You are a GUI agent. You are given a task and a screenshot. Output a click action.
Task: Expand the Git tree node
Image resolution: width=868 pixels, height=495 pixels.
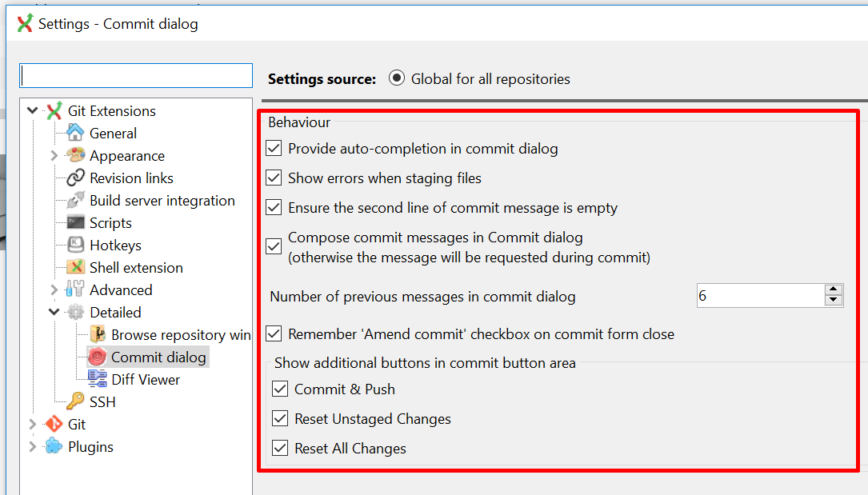pos(32,424)
